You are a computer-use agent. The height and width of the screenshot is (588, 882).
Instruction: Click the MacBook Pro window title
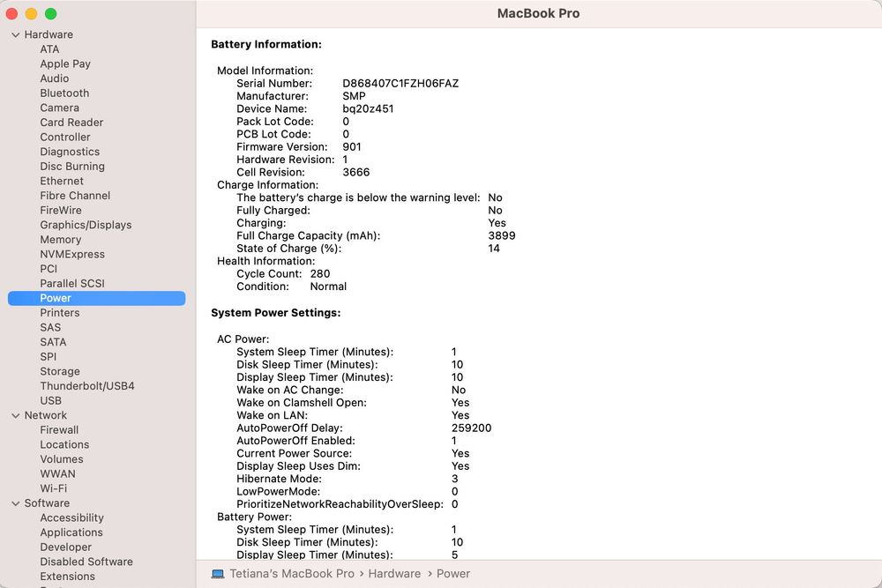538,13
